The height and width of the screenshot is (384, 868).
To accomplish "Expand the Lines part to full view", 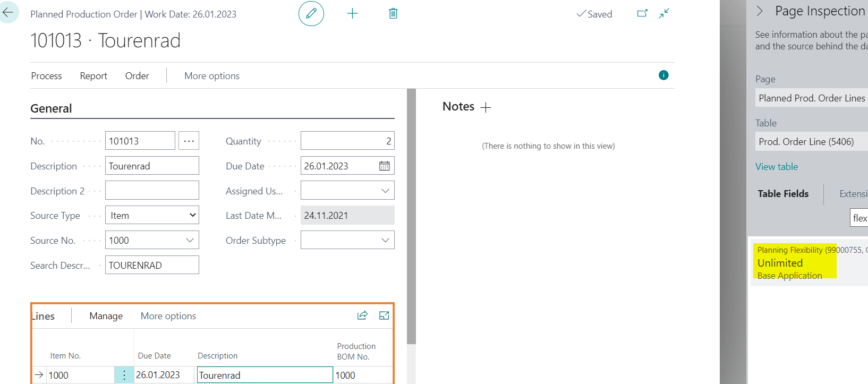I will (384, 315).
